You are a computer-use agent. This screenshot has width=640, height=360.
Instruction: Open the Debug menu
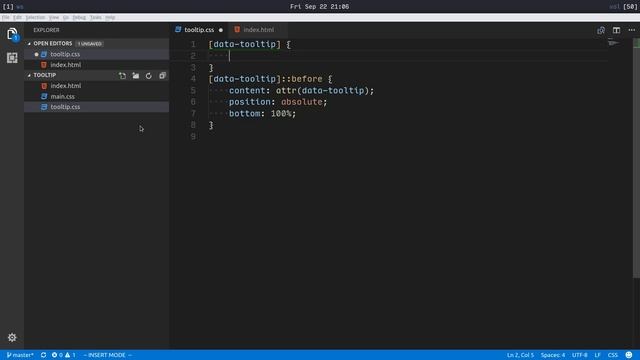point(79,18)
